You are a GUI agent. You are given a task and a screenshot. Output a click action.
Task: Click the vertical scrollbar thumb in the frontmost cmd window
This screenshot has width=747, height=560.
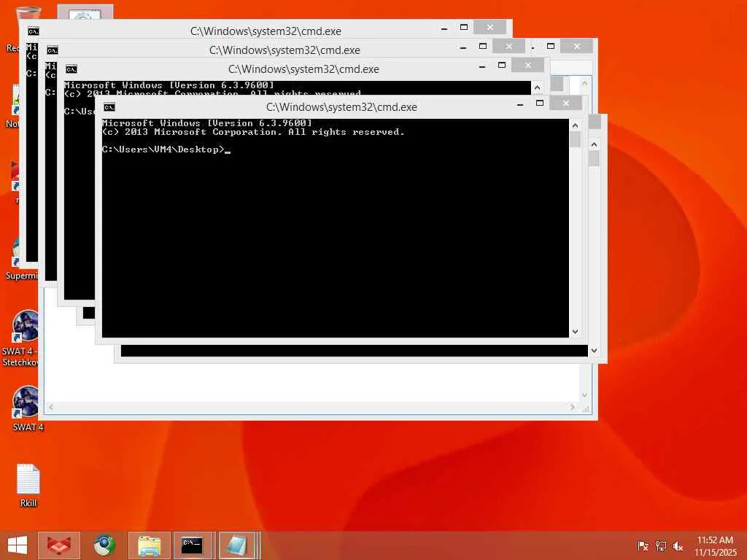[x=575, y=139]
